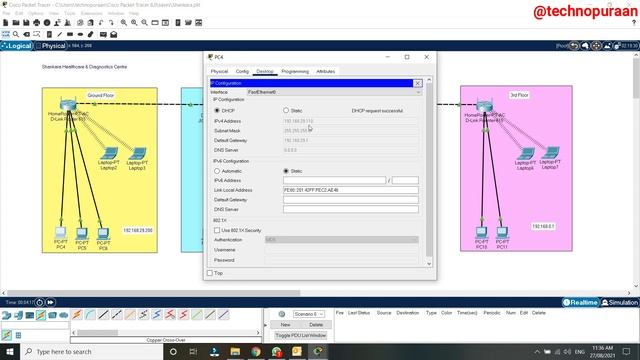Click the Redo arrow in the toolbar
The height and width of the screenshot is (360, 640).
click(x=111, y=23)
